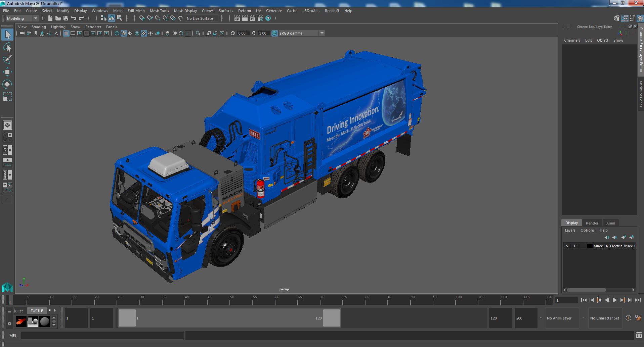Move selected layer up icon
644x347 pixels.
(606, 237)
